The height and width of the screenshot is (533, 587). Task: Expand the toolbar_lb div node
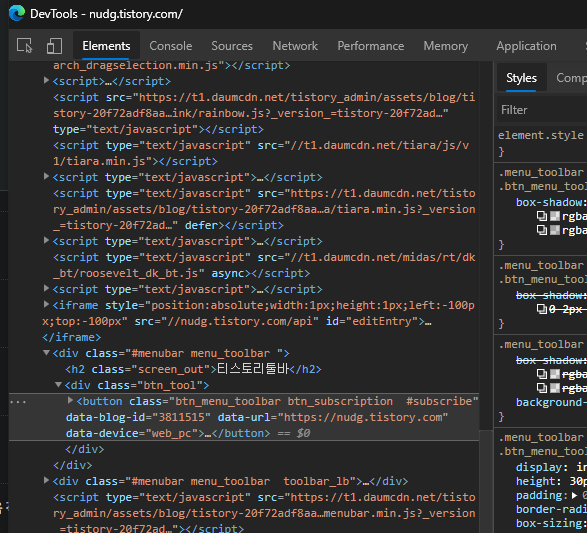46,480
